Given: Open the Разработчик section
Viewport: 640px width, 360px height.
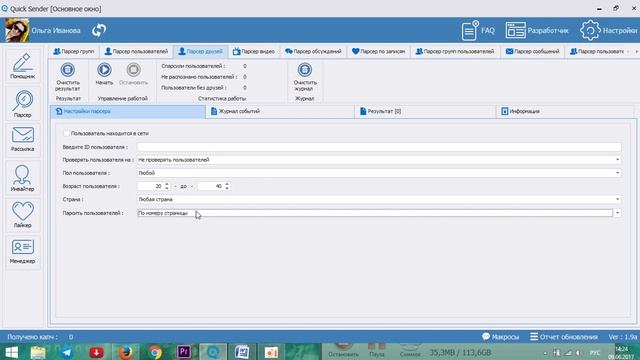Looking at the screenshot, I should [x=537, y=31].
